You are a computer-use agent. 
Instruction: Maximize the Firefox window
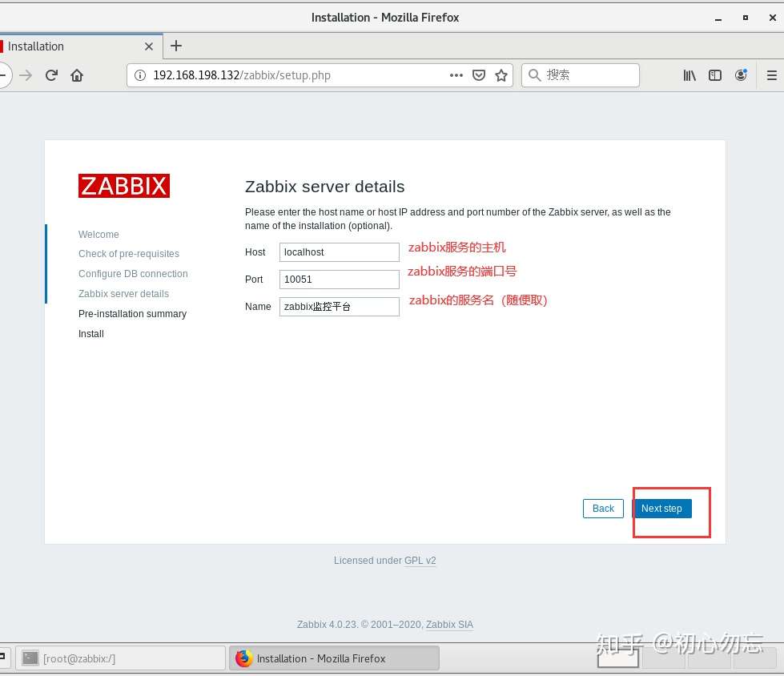click(746, 18)
